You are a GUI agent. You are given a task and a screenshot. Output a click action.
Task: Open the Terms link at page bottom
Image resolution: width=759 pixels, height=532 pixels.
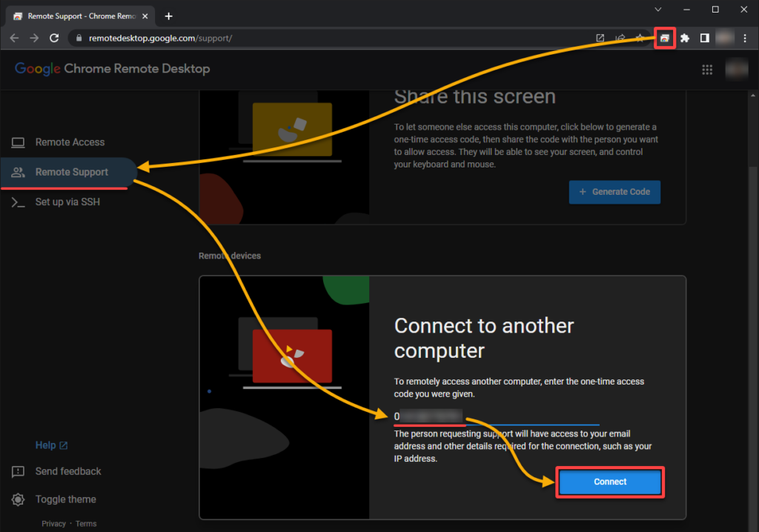point(86,523)
